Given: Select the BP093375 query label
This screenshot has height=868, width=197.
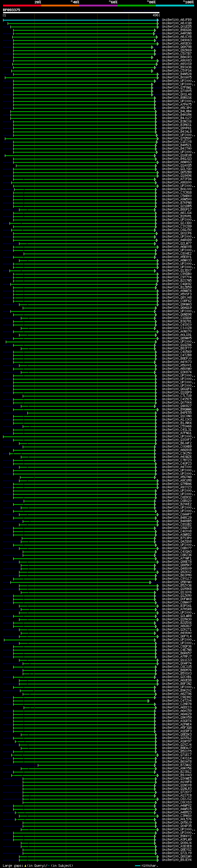Looking at the screenshot, I should pos(11,10).
